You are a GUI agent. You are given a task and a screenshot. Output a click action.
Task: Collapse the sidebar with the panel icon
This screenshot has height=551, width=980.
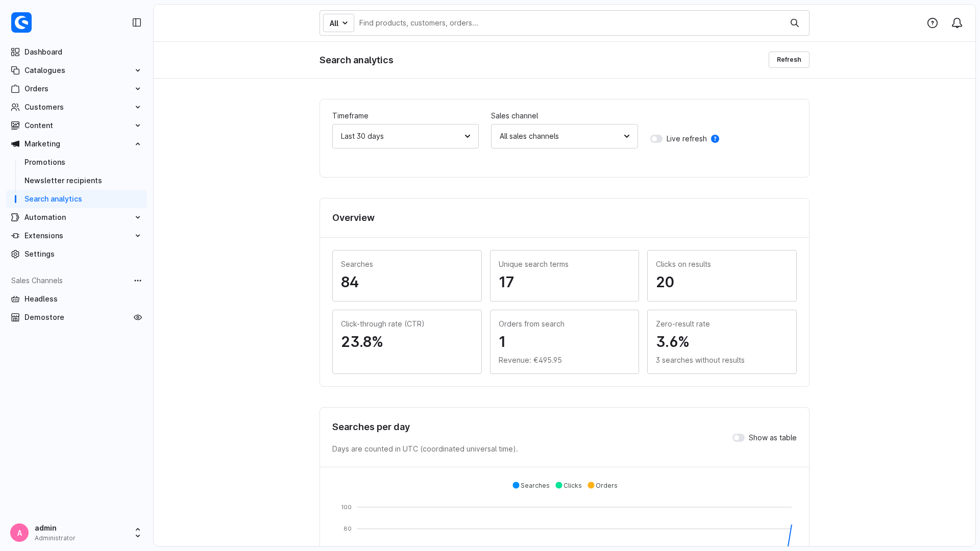137,22
